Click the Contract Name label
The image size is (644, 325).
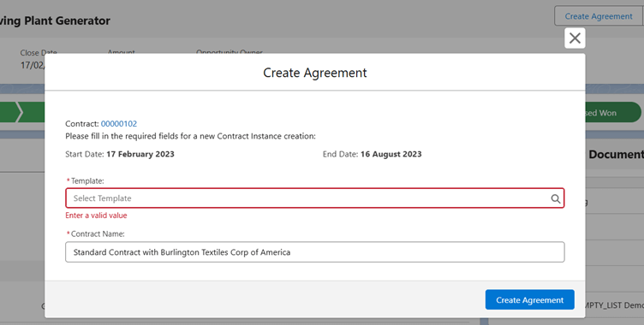[x=98, y=233]
